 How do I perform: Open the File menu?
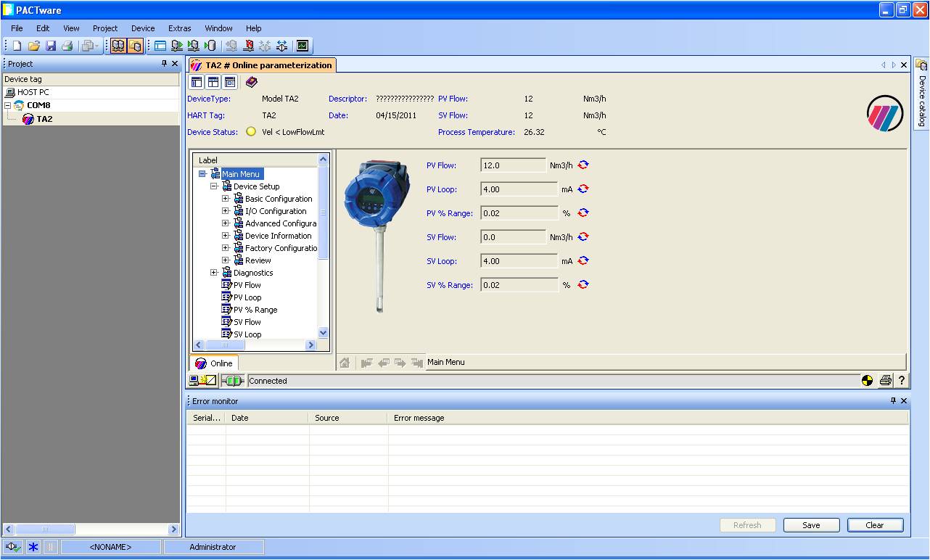click(x=17, y=28)
